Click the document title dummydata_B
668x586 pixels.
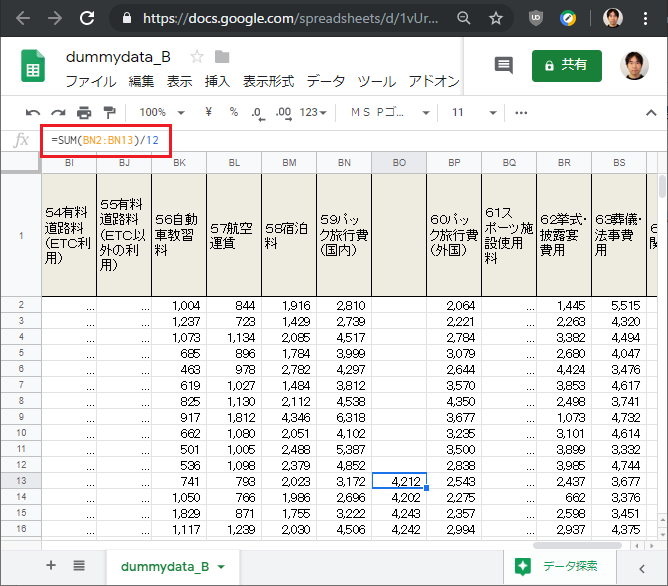118,57
